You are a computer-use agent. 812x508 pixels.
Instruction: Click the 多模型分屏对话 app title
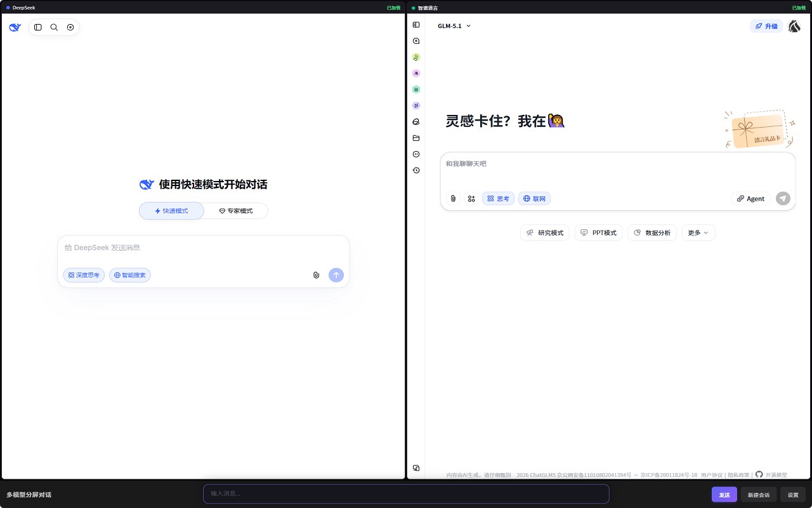click(29, 495)
